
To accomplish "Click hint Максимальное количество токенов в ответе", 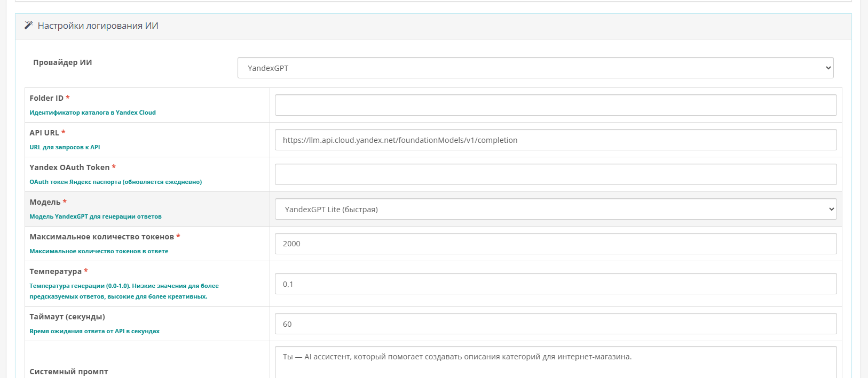I will 99,251.
